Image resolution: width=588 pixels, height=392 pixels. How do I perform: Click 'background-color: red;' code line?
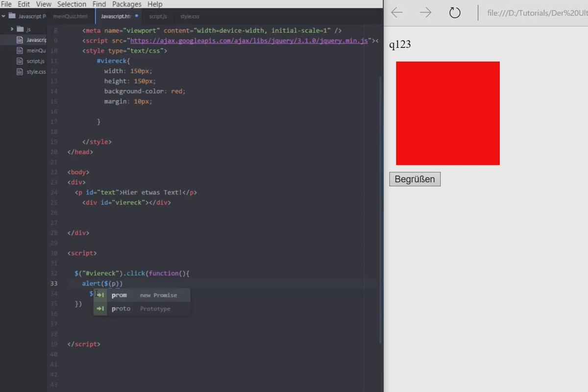(145, 91)
